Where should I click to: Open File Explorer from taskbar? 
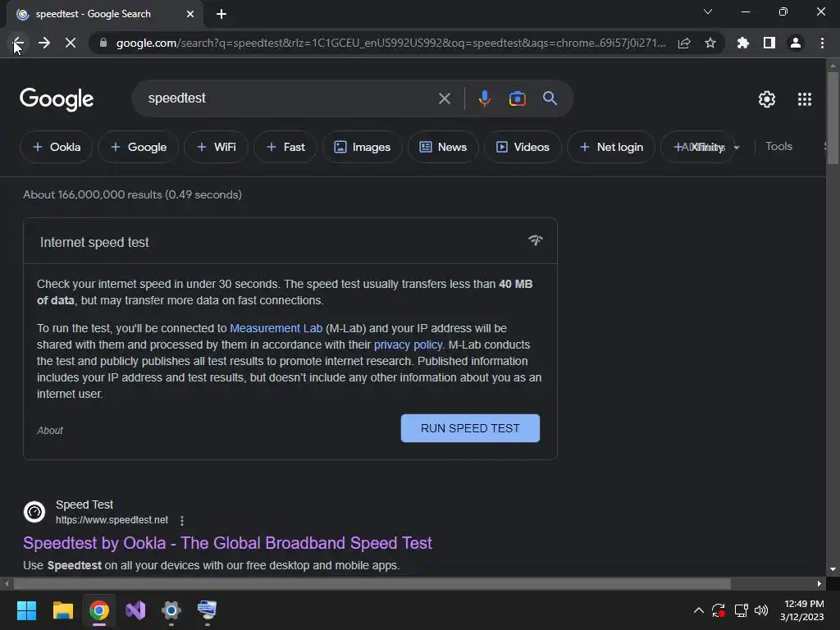(x=62, y=610)
